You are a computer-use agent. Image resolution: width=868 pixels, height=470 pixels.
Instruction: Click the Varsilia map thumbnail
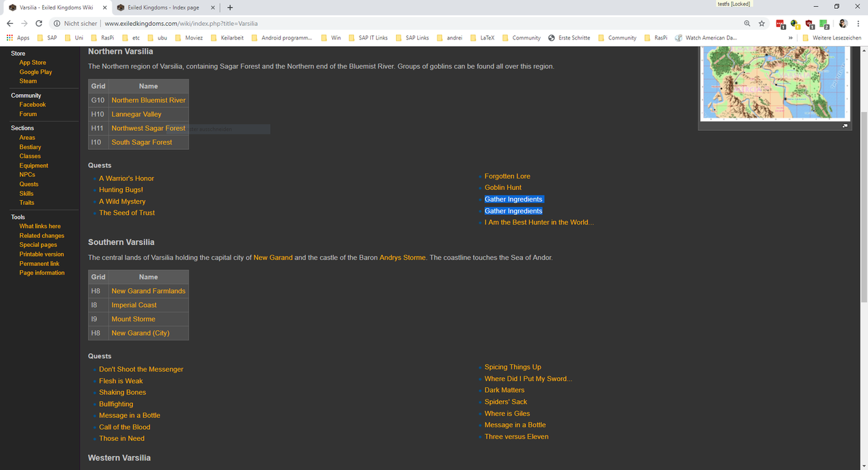[775, 83]
